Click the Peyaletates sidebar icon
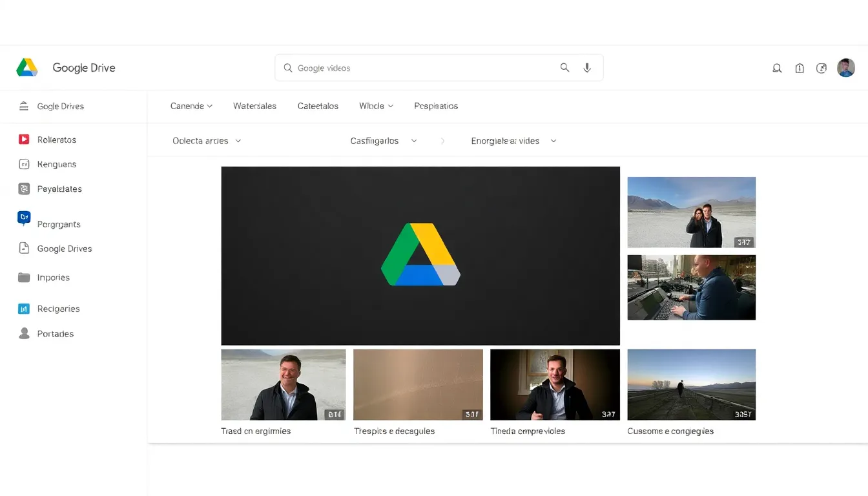This screenshot has height=496, width=868. [24, 189]
